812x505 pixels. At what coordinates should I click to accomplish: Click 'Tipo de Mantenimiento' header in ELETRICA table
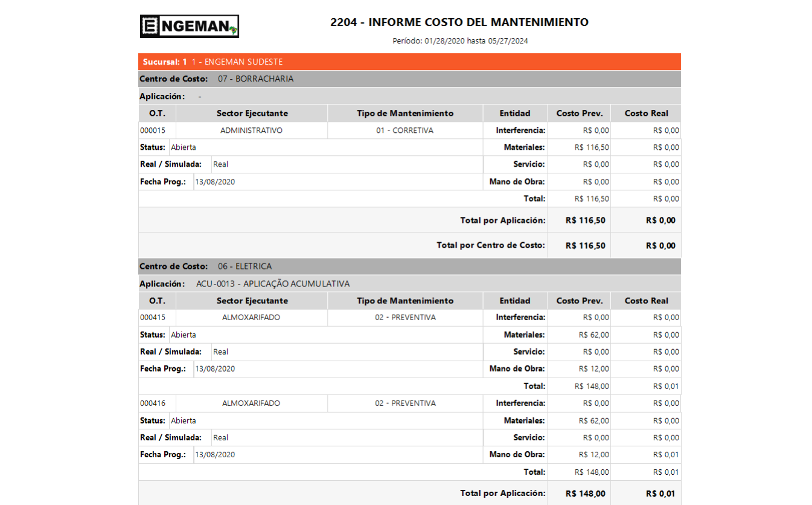(405, 301)
